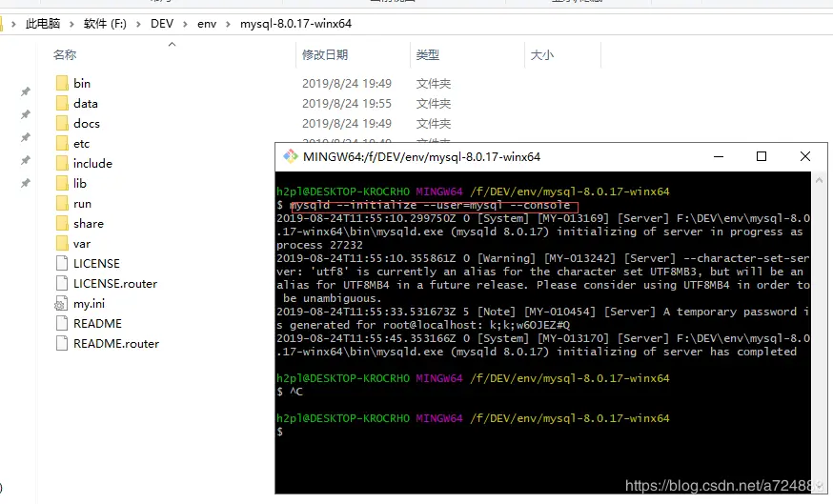
Task: Expand breadcrumb chevron after 此电脑
Action: point(71,24)
